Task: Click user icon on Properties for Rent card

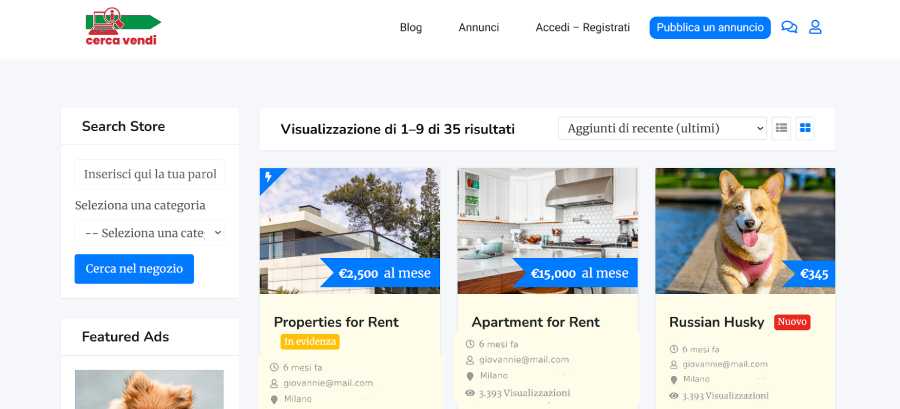Action: click(x=274, y=383)
